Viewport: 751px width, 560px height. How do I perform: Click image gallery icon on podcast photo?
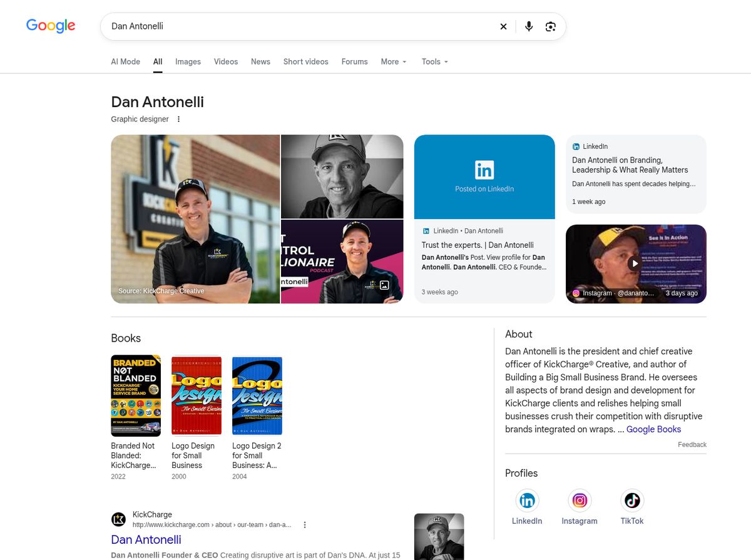click(385, 285)
